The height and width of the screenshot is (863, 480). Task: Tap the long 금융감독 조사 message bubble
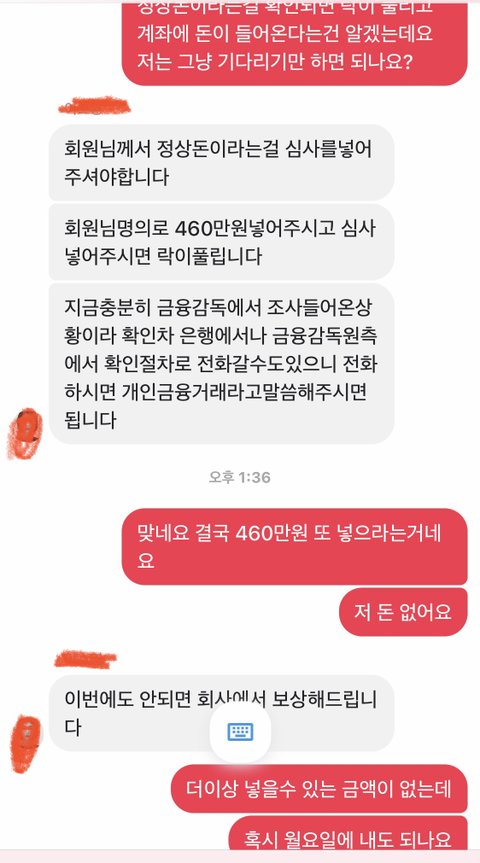[221, 364]
